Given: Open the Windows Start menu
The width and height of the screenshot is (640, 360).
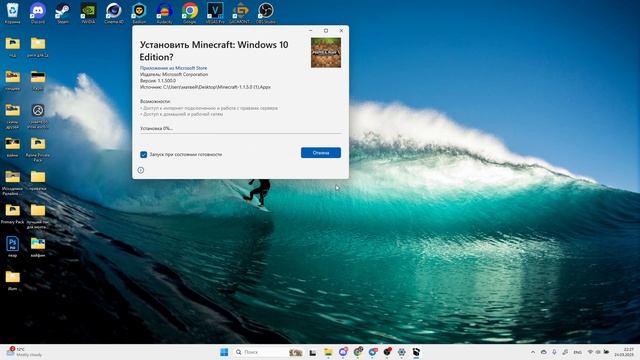Looking at the screenshot, I should pyautogui.click(x=224, y=352).
